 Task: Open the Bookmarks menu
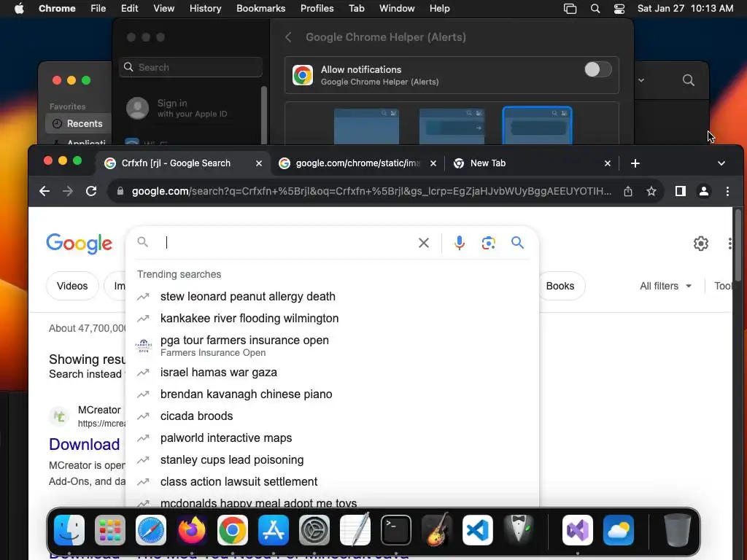click(x=260, y=9)
